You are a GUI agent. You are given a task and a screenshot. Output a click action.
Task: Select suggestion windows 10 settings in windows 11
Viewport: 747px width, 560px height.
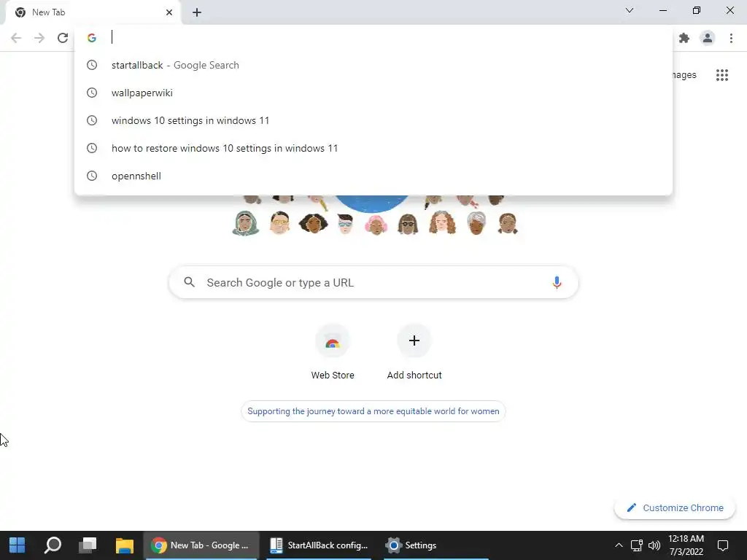coord(373,120)
